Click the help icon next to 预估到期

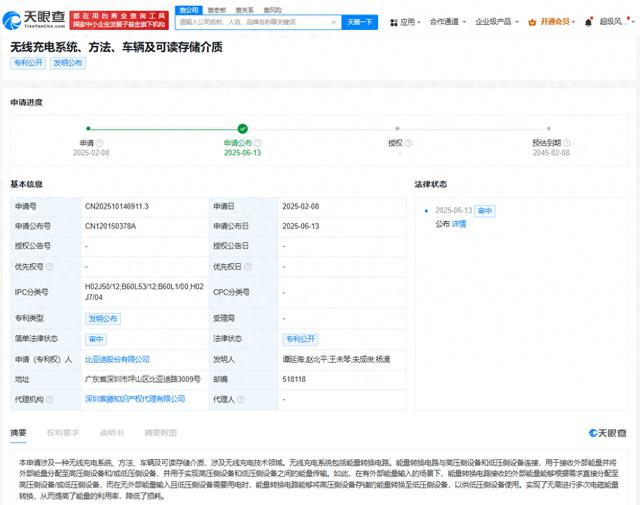click(x=567, y=143)
